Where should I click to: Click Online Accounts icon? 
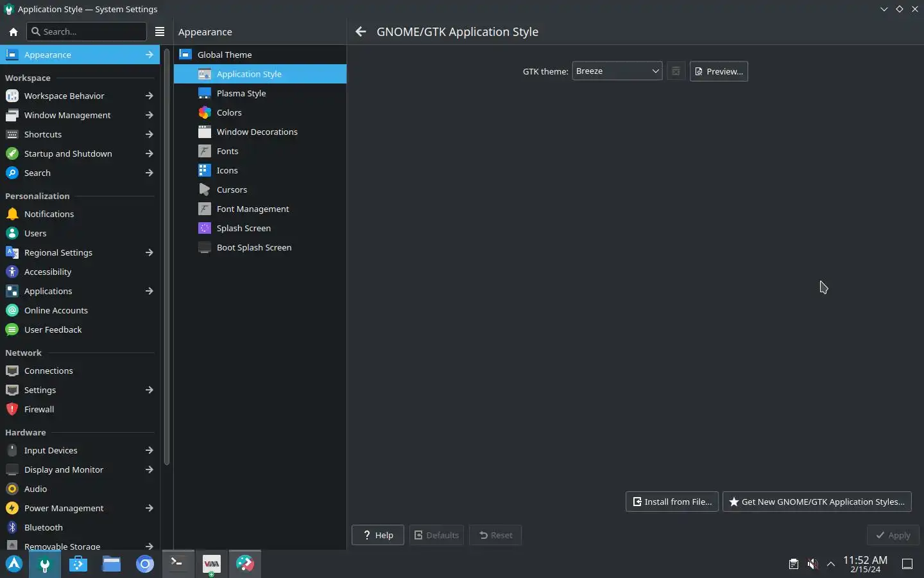tap(12, 310)
